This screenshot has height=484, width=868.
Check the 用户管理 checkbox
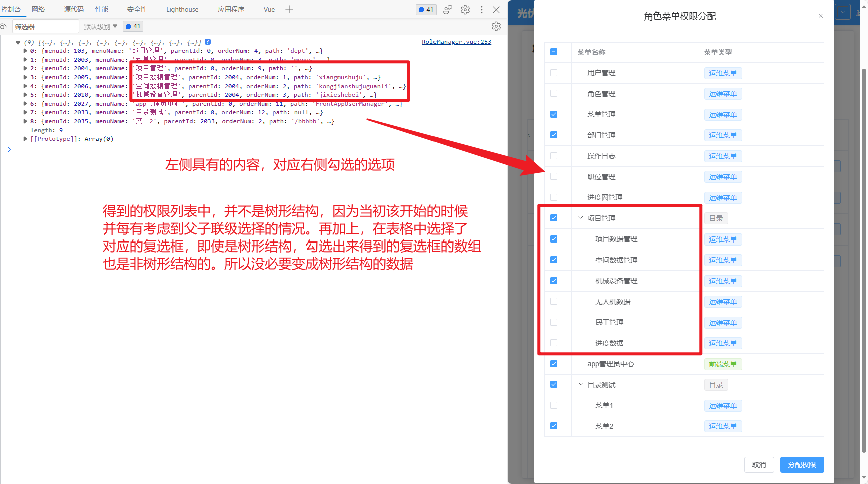pos(553,73)
